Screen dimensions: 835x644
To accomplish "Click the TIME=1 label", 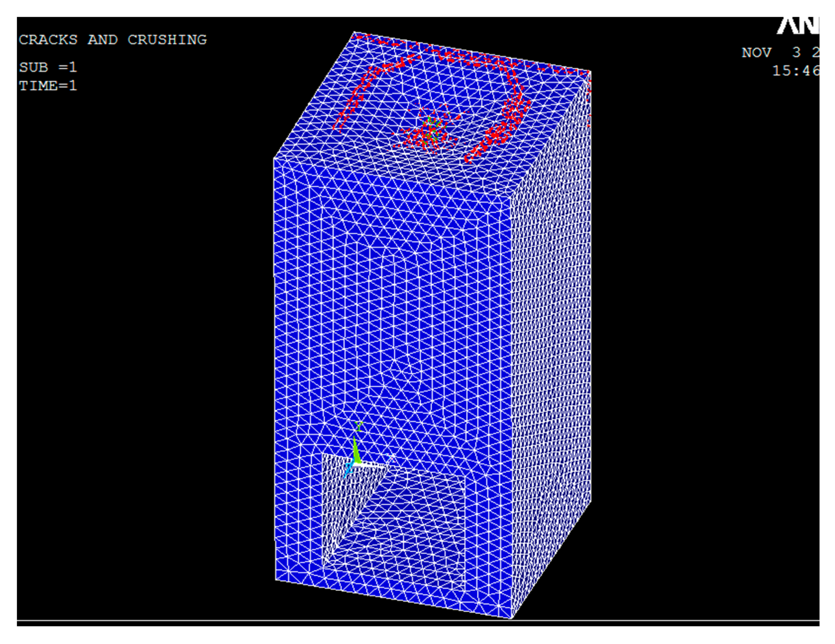I will point(48,86).
